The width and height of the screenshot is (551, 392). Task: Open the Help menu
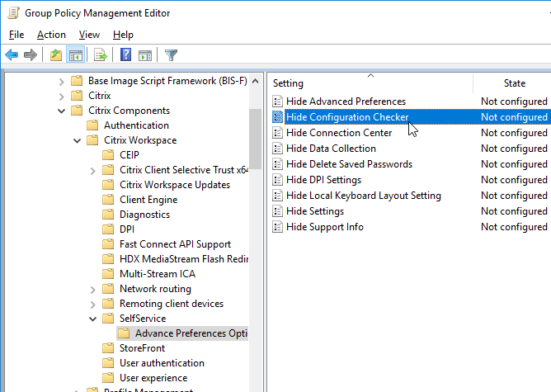(123, 35)
